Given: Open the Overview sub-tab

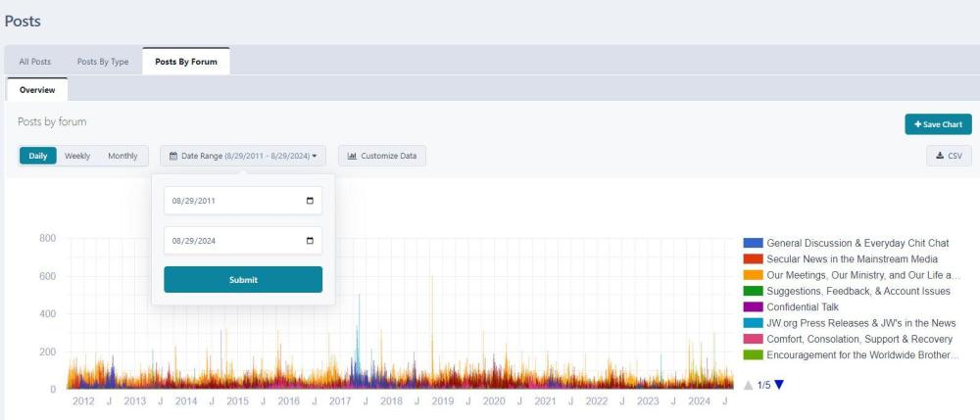Looking at the screenshot, I should (37, 90).
